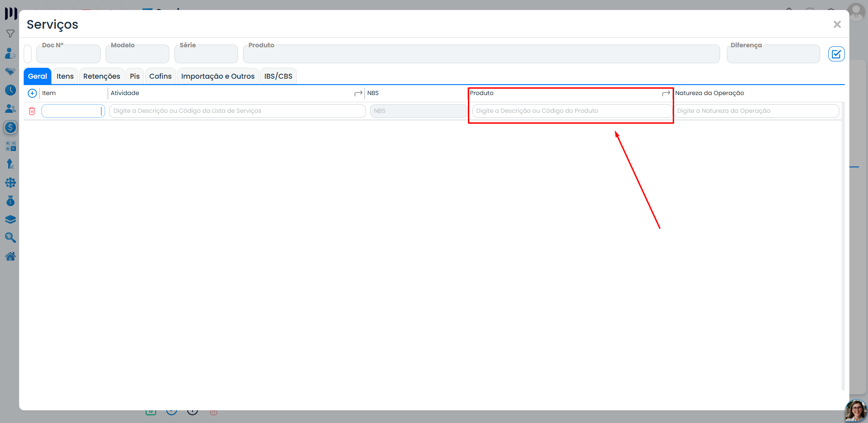The height and width of the screenshot is (423, 868).
Task: Open the calculator sidebar icon
Action: pyautogui.click(x=10, y=146)
